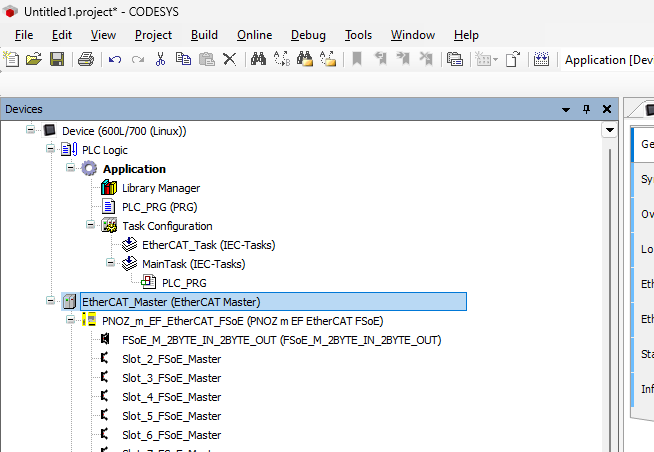Screen dimensions: 654x452
Task: Toggle bookmark with the flag icon
Action: click(x=357, y=59)
